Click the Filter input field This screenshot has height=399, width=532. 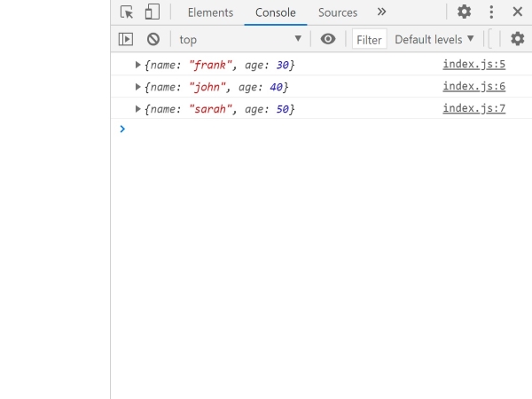[x=369, y=39]
